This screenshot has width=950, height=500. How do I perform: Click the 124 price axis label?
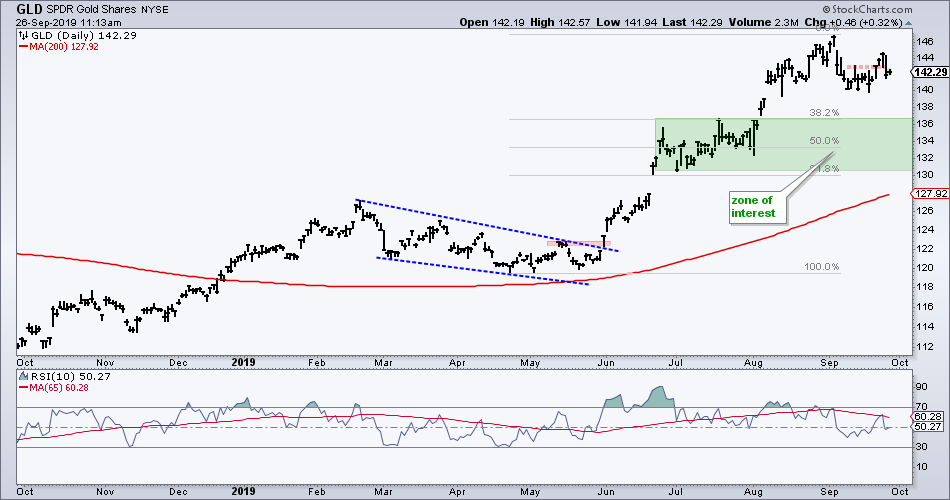pyautogui.click(x=925, y=230)
